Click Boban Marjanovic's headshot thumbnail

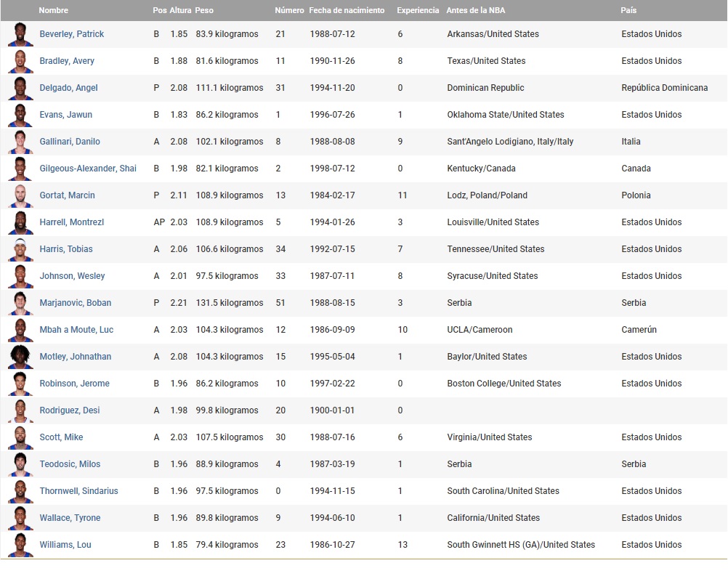click(x=20, y=303)
